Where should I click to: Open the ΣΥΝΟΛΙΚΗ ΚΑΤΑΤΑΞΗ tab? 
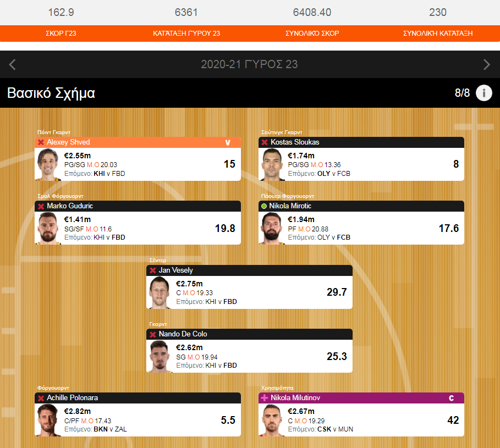point(438,33)
